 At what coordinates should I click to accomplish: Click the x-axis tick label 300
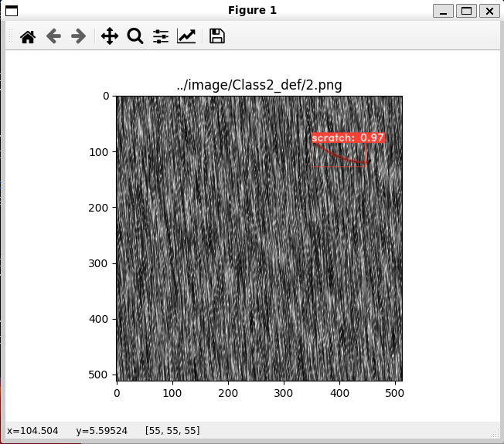(x=284, y=393)
